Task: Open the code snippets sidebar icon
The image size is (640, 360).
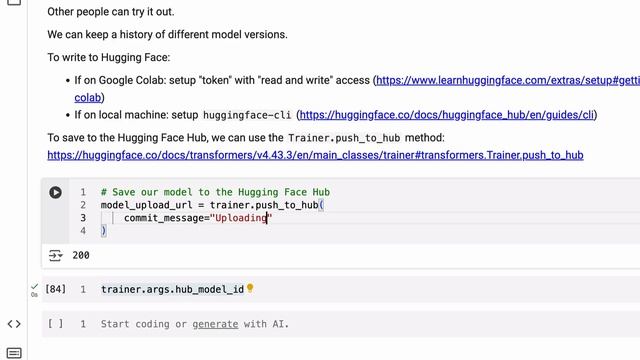Action: [14, 324]
